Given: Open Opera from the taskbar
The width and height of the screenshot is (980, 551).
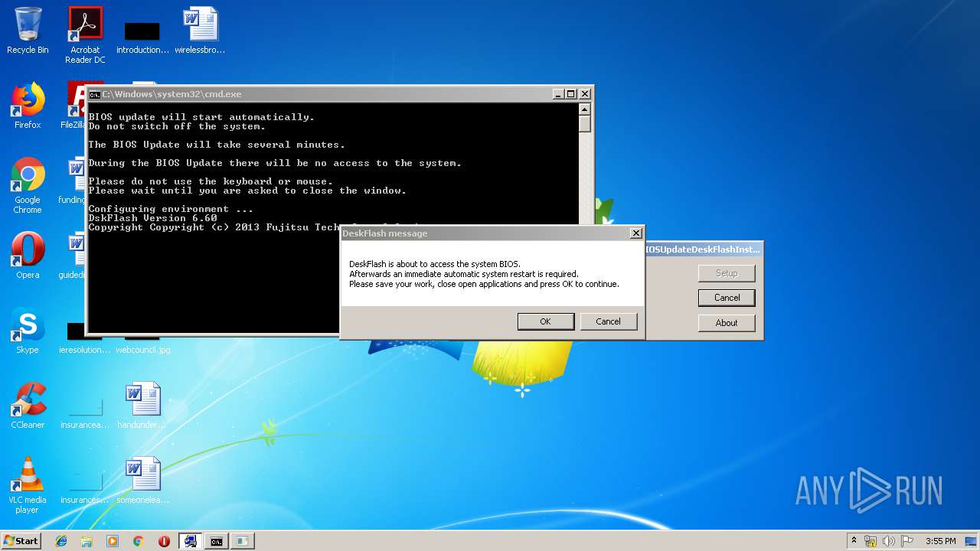Looking at the screenshot, I should [164, 541].
